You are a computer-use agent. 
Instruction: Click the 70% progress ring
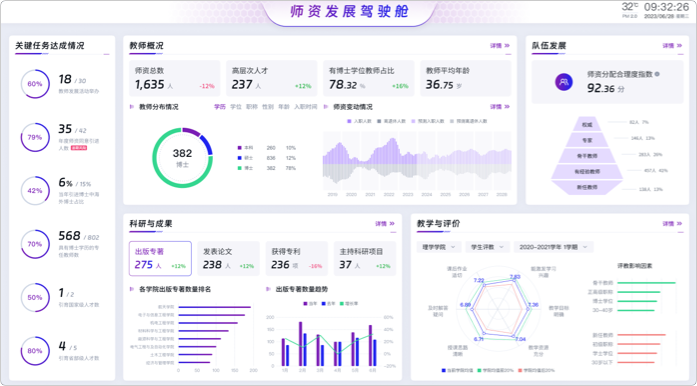tap(35, 244)
